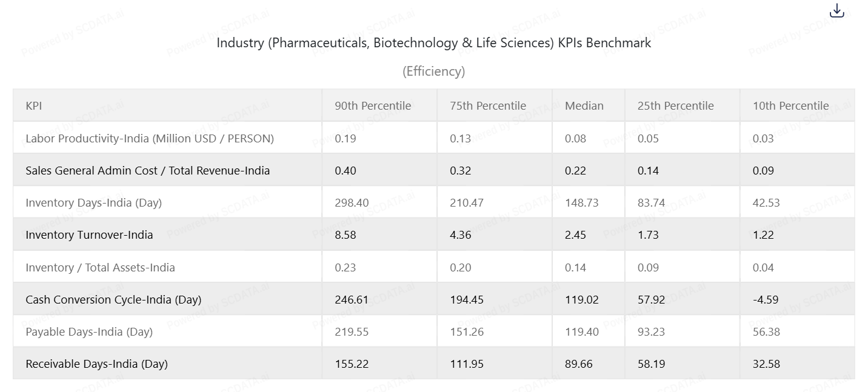This screenshot has width=868, height=392.
Task: Click the (Efficiency) subtitle text
Action: coord(433,71)
